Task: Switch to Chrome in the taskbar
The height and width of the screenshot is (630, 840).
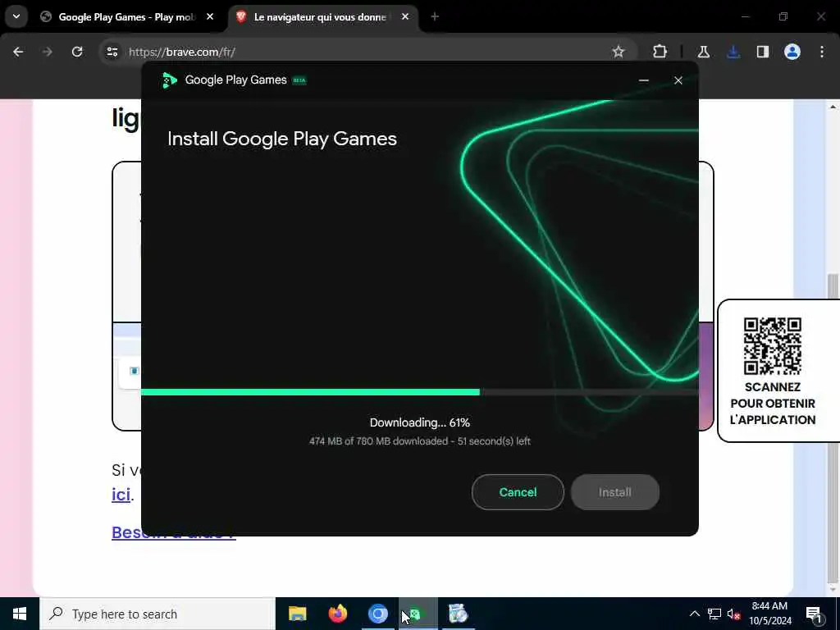Action: tap(377, 614)
